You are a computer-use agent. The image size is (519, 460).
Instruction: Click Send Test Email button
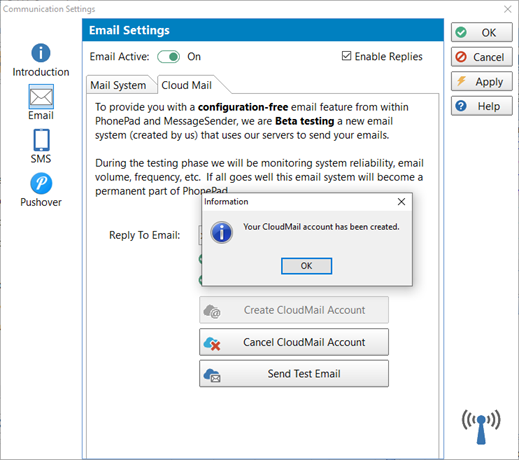coord(294,374)
